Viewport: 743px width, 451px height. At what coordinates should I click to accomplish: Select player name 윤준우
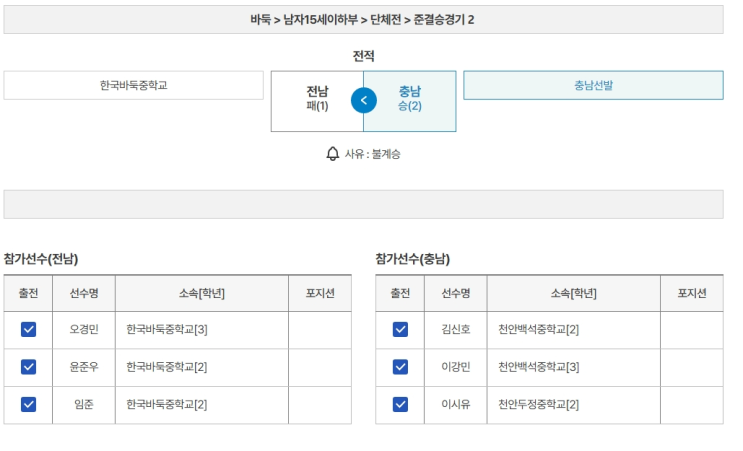[x=84, y=367]
